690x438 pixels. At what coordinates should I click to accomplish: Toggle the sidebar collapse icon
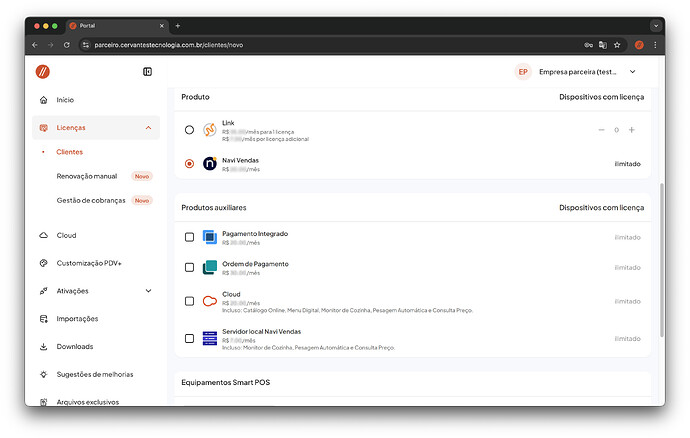point(147,72)
